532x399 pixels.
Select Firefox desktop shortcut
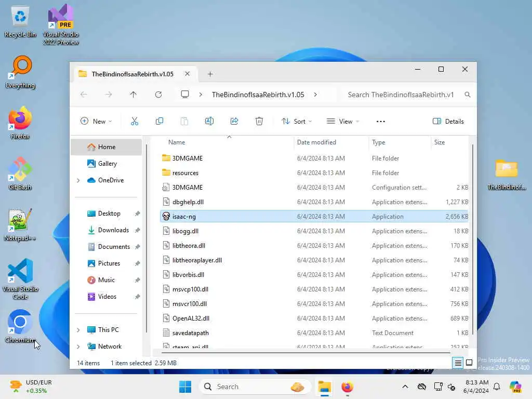pos(20,123)
